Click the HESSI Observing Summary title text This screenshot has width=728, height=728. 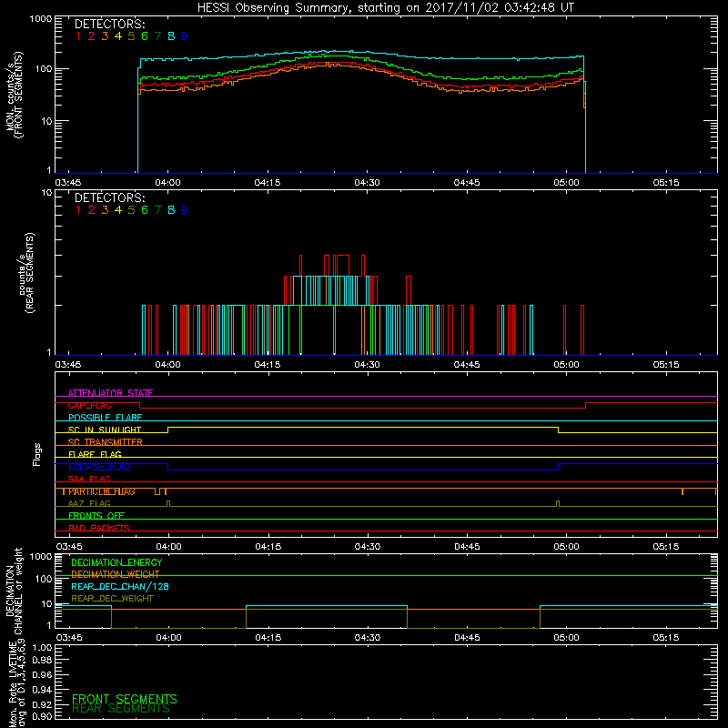[386, 8]
